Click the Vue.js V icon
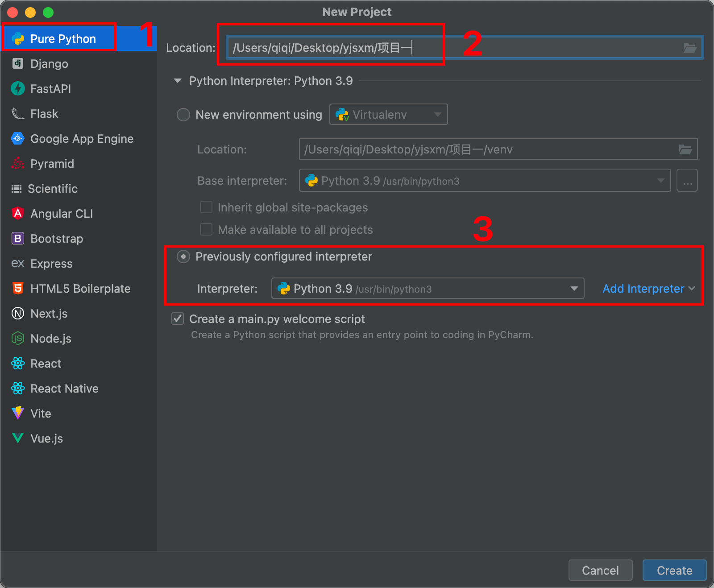This screenshot has height=588, width=714. tap(18, 438)
